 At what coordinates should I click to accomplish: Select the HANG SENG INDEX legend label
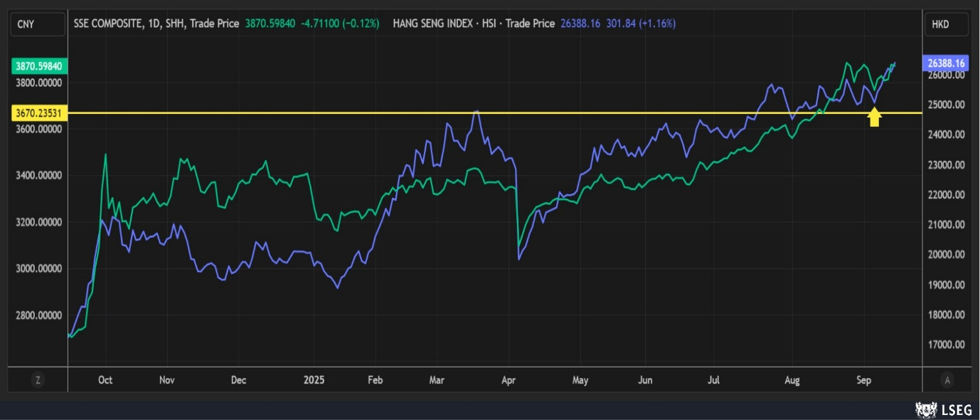point(474,23)
